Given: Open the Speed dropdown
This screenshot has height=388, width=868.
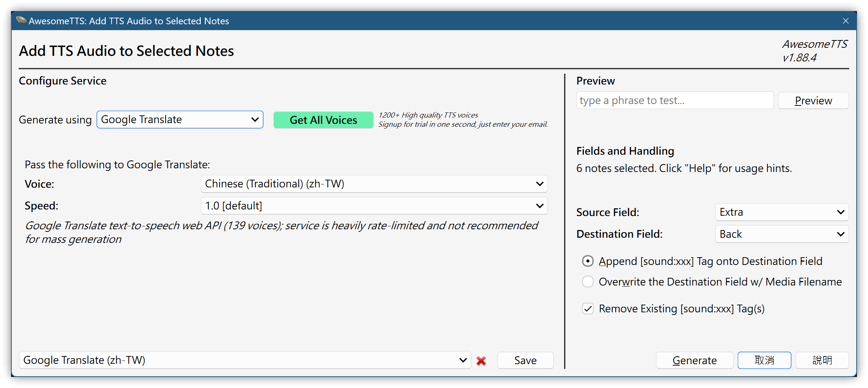Looking at the screenshot, I should pos(374,206).
